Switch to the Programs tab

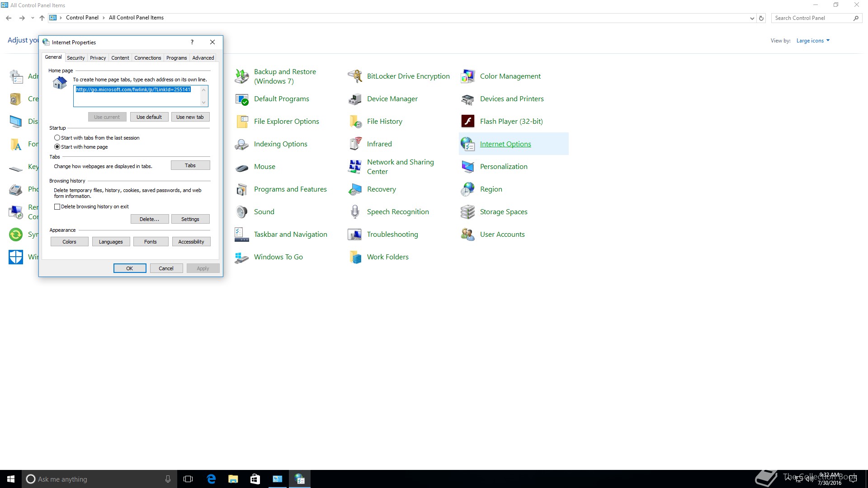pos(176,58)
